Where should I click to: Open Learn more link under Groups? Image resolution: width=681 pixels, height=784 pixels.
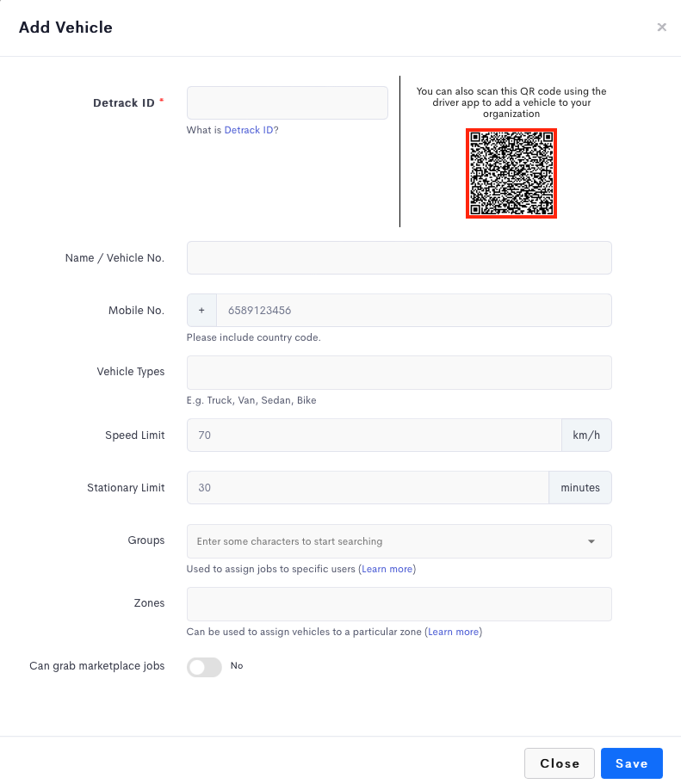387,569
